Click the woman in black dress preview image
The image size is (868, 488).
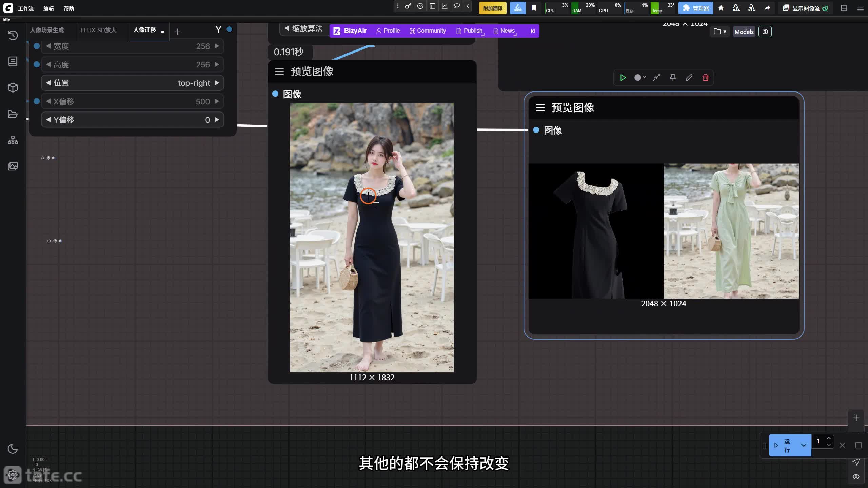[x=372, y=238]
